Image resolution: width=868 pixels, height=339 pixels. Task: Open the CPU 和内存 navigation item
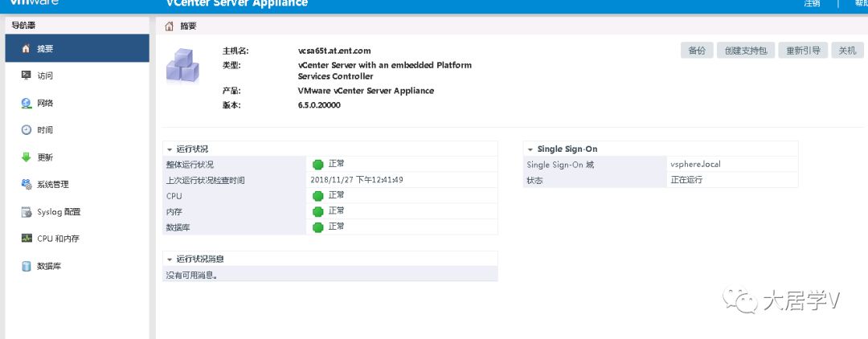[77, 239]
